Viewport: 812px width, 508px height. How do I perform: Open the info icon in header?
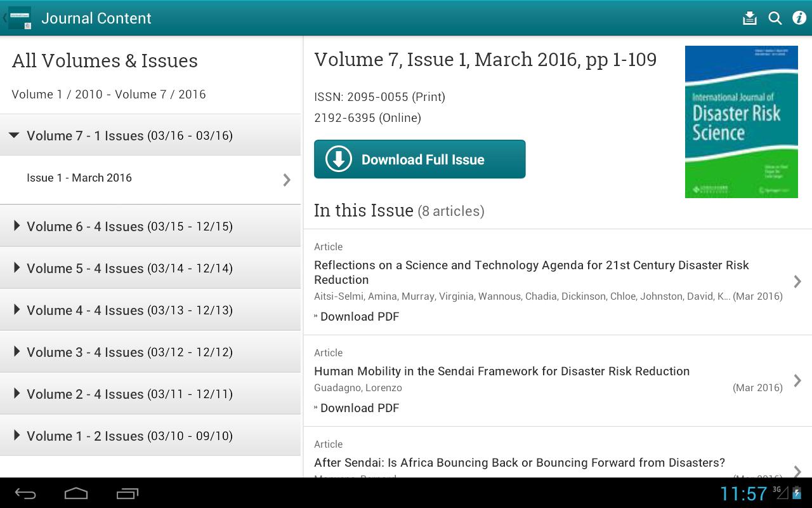point(799,18)
